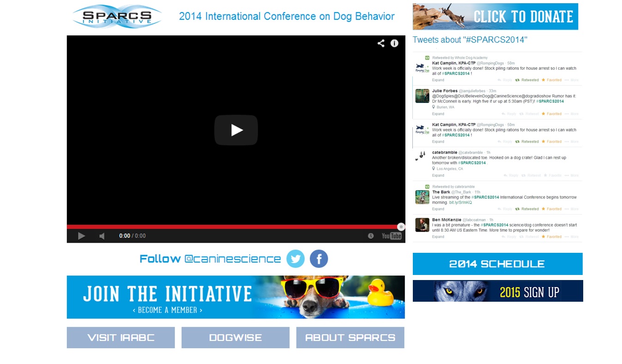Screen dimensions: 622x364
Task: Open More options on catebramble's tweet
Action: click(x=572, y=175)
